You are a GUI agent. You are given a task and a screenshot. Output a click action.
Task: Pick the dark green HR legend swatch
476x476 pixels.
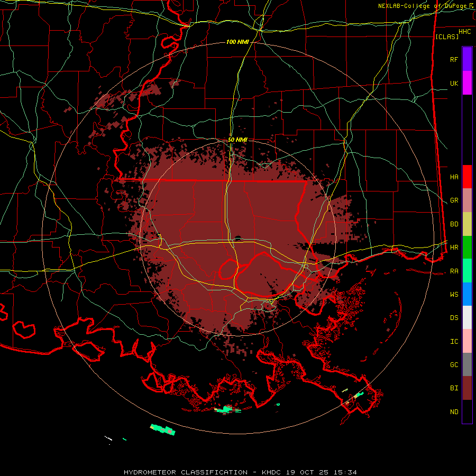(x=467, y=248)
